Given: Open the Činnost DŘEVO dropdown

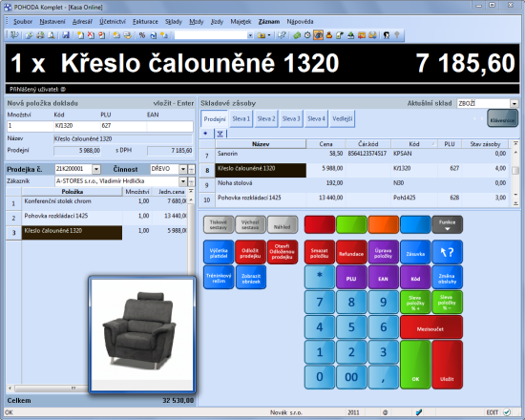Looking at the screenshot, I should click(x=183, y=169).
